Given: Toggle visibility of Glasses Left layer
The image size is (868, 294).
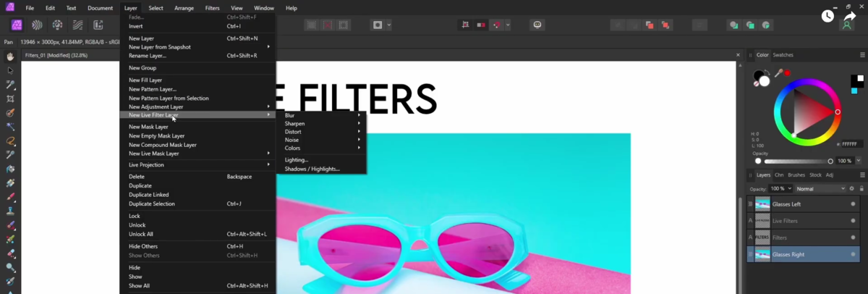Looking at the screenshot, I should coord(853,204).
